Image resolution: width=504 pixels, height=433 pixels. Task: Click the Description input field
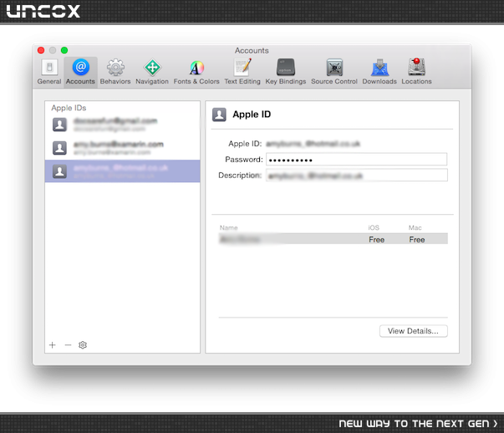coord(356,176)
